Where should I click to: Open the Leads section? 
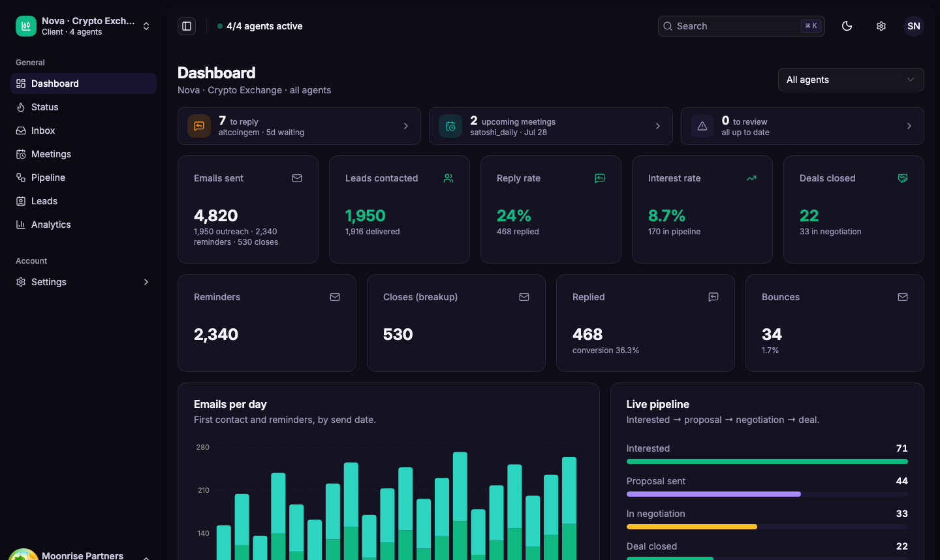84,201
